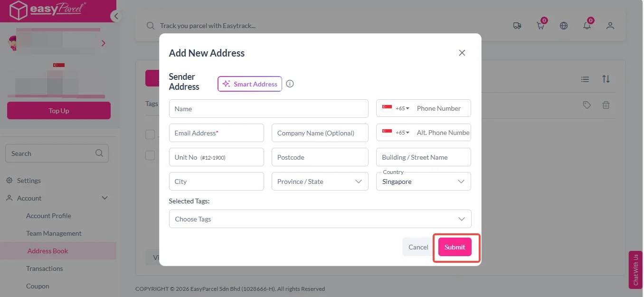The image size is (644, 297).
Task: Click the tag icon above the address list
Action: coord(587,105)
